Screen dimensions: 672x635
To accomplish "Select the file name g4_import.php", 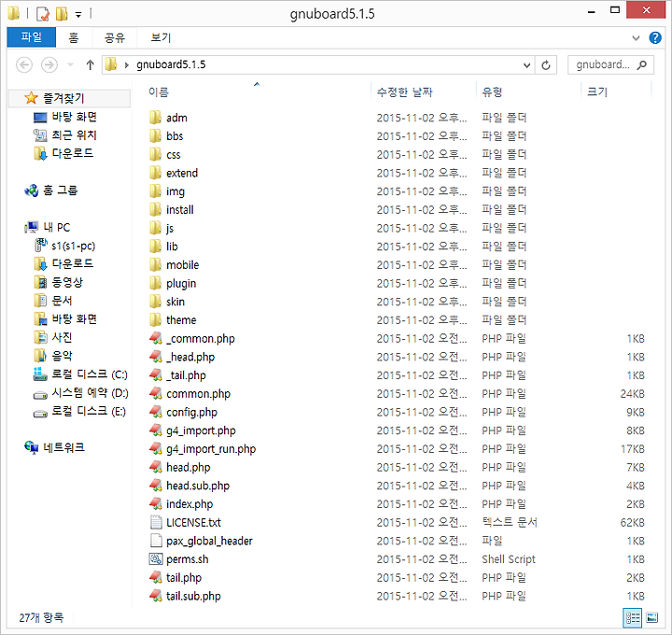I will 201,430.
